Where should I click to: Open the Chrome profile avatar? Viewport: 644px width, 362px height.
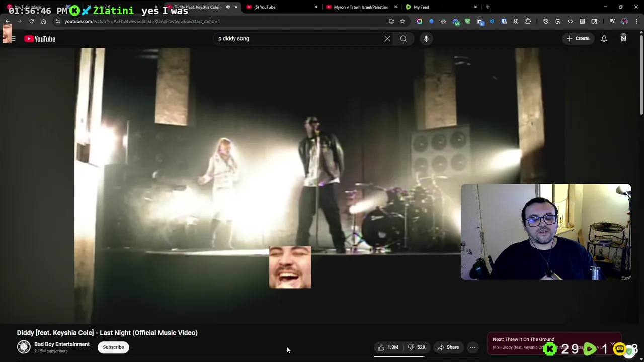[x=624, y=21]
